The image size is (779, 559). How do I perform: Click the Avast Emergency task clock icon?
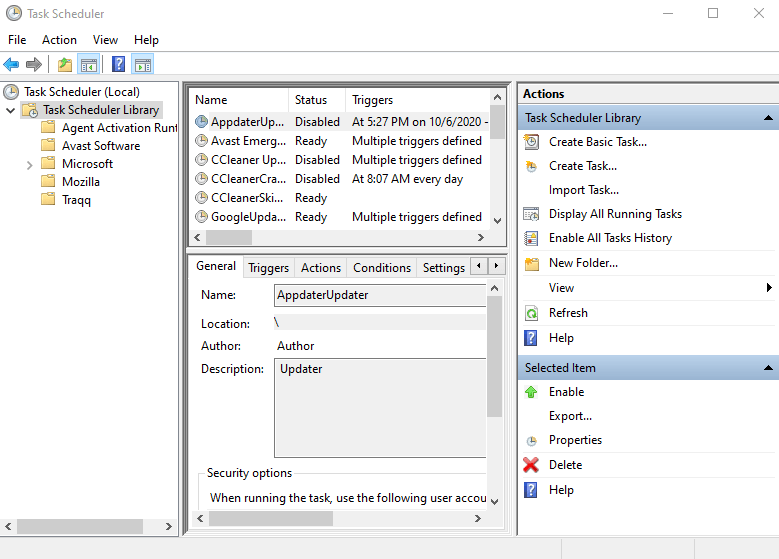coord(201,141)
